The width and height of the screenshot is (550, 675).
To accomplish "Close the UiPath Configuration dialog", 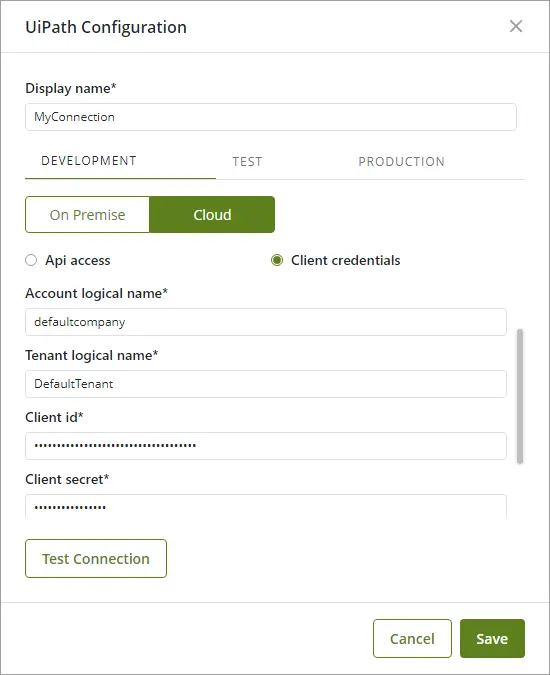I will click(x=516, y=26).
